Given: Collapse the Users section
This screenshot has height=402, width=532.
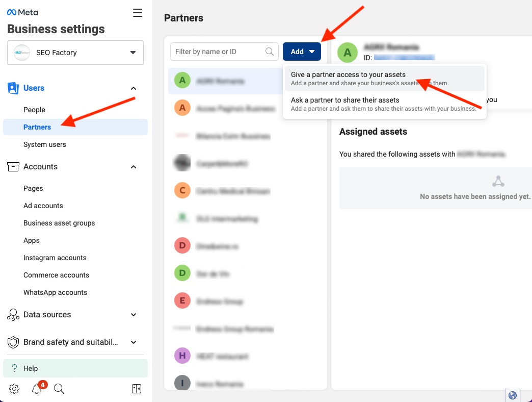Looking at the screenshot, I should point(134,88).
